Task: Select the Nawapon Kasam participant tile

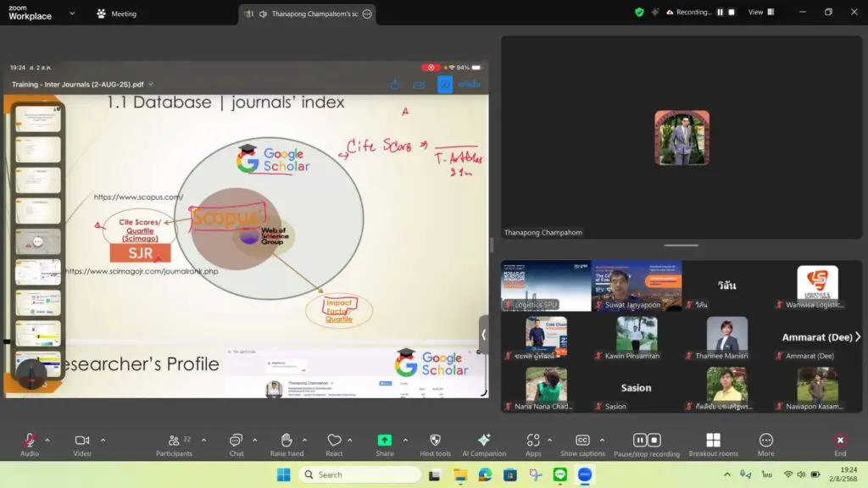Action: click(817, 387)
